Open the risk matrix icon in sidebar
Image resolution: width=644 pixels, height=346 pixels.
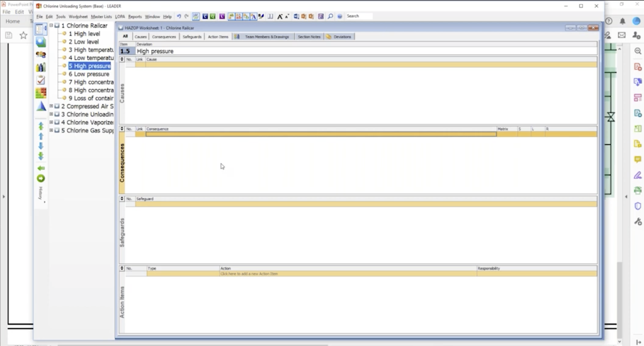point(41,93)
